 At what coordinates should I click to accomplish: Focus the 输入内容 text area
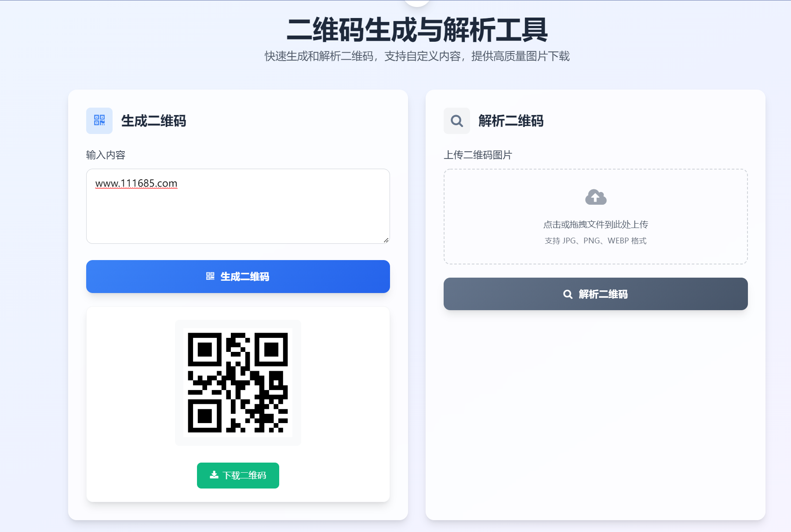point(238,206)
